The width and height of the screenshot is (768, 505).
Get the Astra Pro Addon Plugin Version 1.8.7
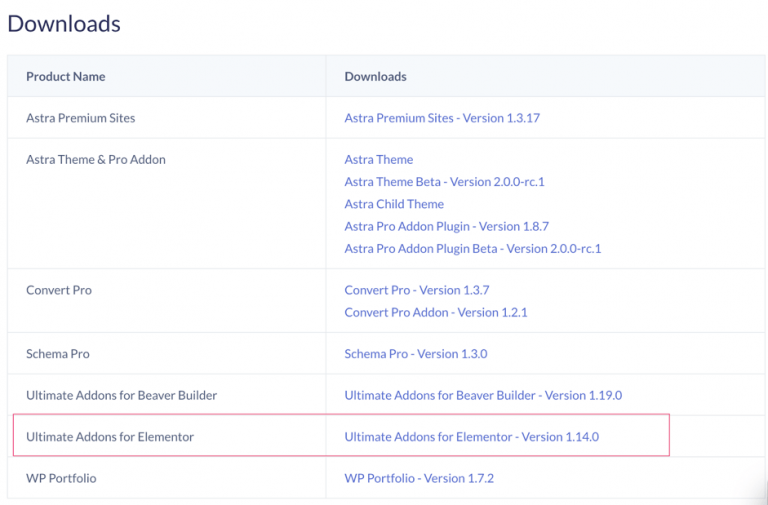pyautogui.click(x=446, y=226)
